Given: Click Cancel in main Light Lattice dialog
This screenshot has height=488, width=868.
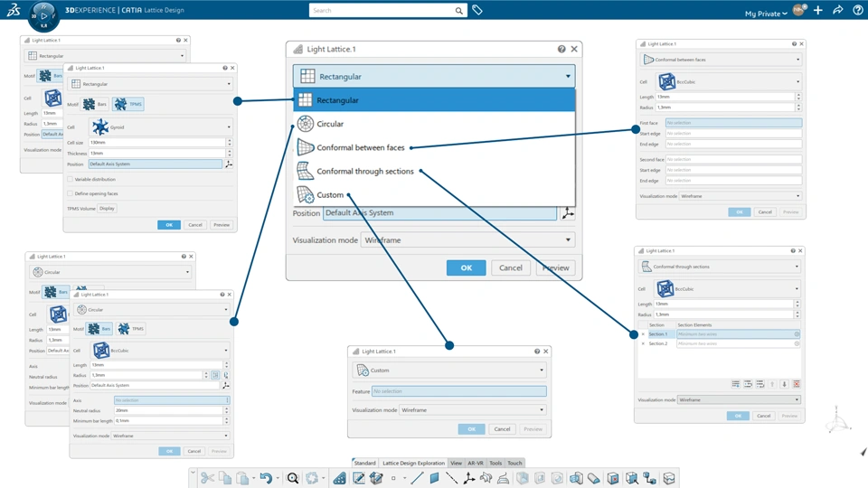Looking at the screenshot, I should (510, 267).
